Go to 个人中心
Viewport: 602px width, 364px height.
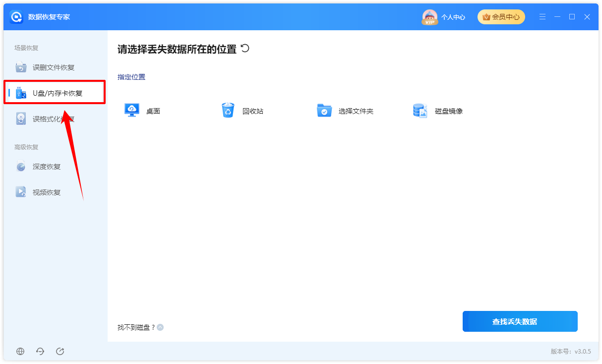pyautogui.click(x=453, y=17)
